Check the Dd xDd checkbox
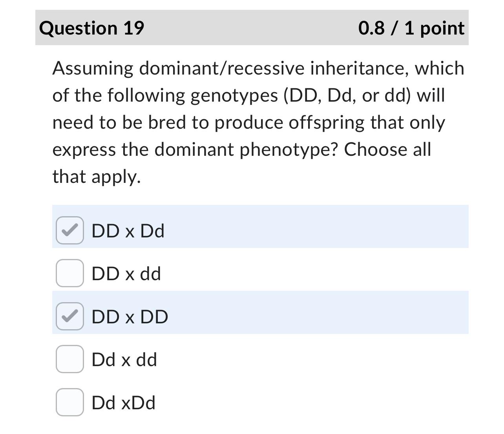The width and height of the screenshot is (504, 434). tap(69, 402)
